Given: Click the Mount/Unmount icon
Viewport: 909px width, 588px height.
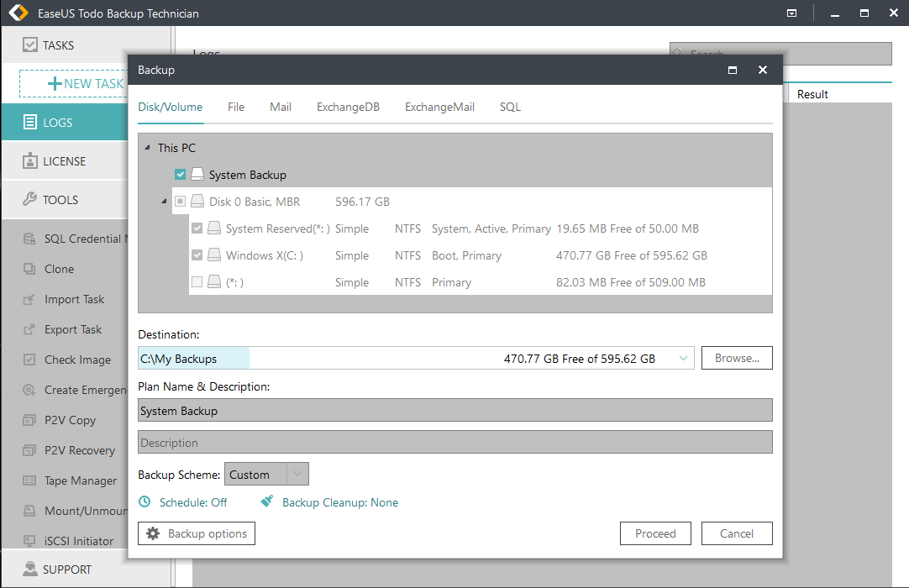Looking at the screenshot, I should (x=29, y=510).
